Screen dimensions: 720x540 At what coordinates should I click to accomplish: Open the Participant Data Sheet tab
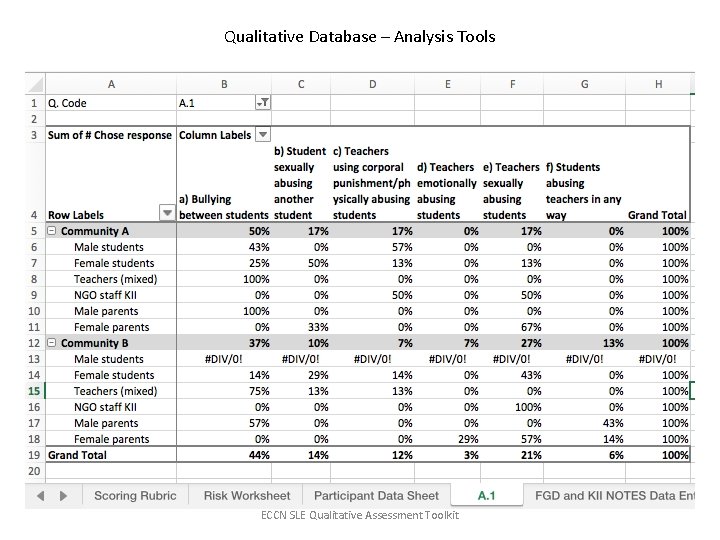(377, 496)
